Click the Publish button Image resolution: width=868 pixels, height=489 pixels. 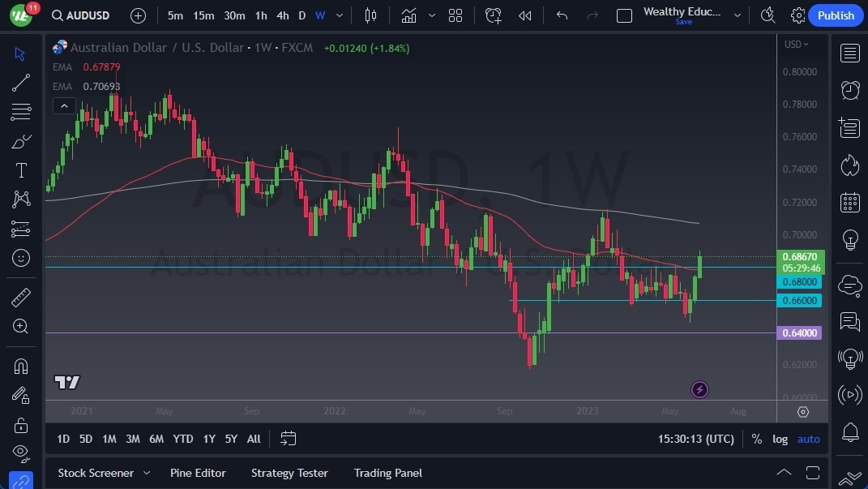click(x=836, y=15)
